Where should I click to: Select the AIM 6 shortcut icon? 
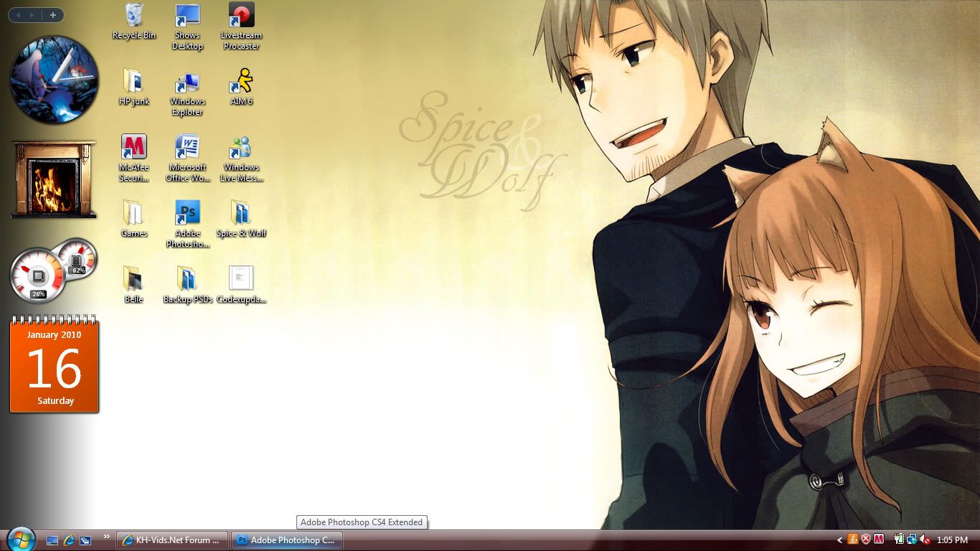pyautogui.click(x=241, y=87)
